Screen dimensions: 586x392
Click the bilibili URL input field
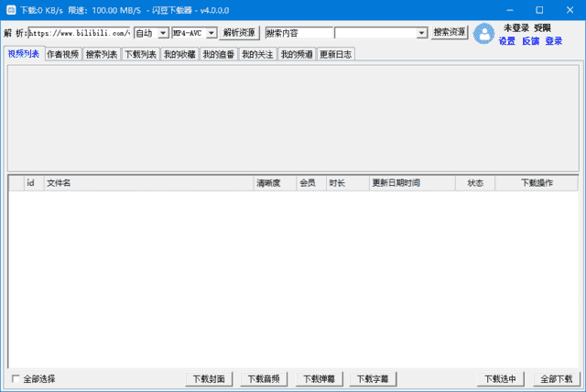[79, 33]
